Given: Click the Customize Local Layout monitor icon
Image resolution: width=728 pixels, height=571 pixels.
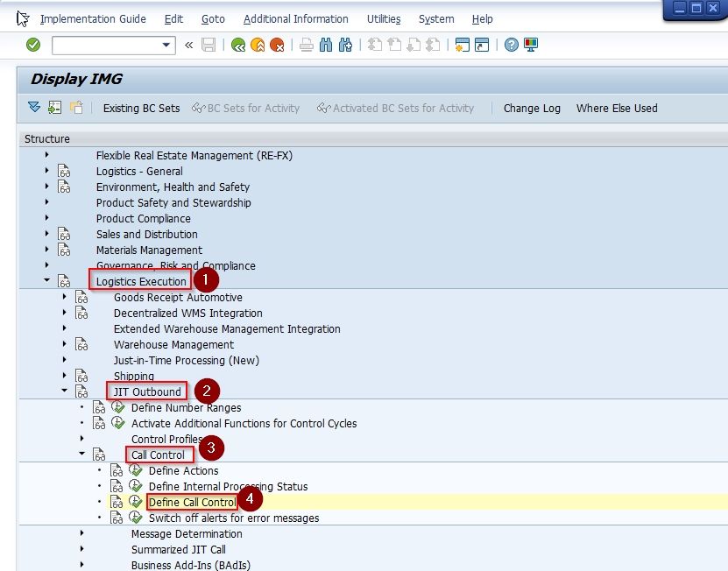Looking at the screenshot, I should pyautogui.click(x=531, y=45).
